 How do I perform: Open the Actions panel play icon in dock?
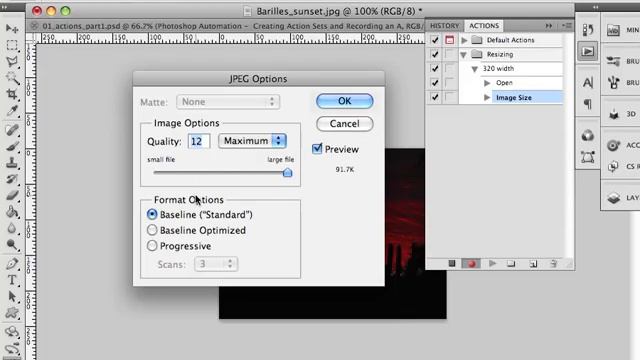click(x=588, y=51)
